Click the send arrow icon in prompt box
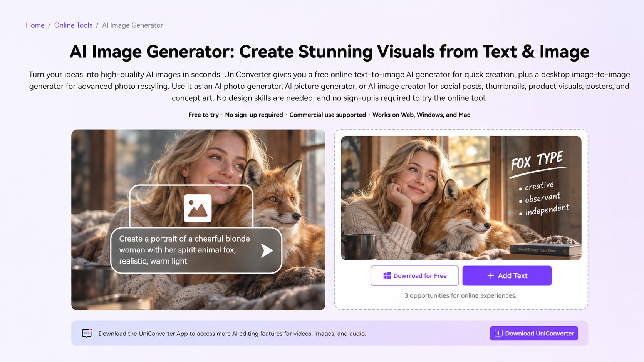The height and width of the screenshot is (362, 644). coord(267,250)
